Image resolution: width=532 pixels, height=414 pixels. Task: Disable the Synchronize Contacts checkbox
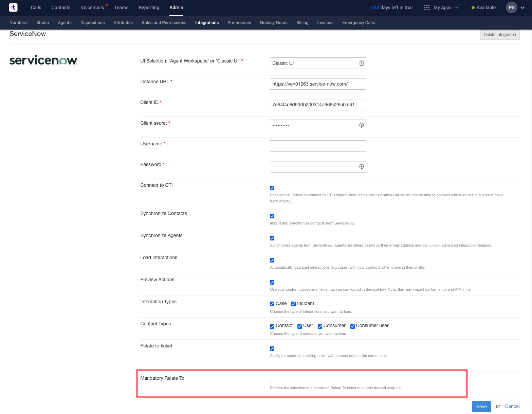[x=272, y=216]
